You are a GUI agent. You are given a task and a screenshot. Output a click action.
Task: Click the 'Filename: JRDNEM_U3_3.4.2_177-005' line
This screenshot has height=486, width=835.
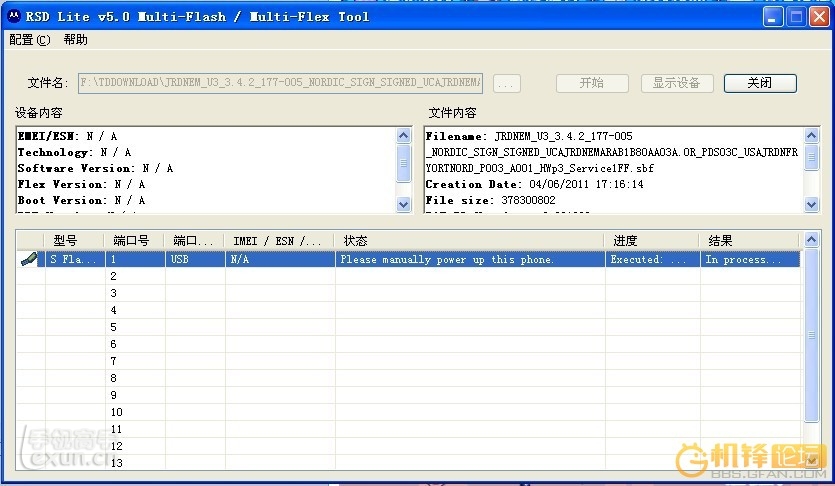click(x=529, y=136)
